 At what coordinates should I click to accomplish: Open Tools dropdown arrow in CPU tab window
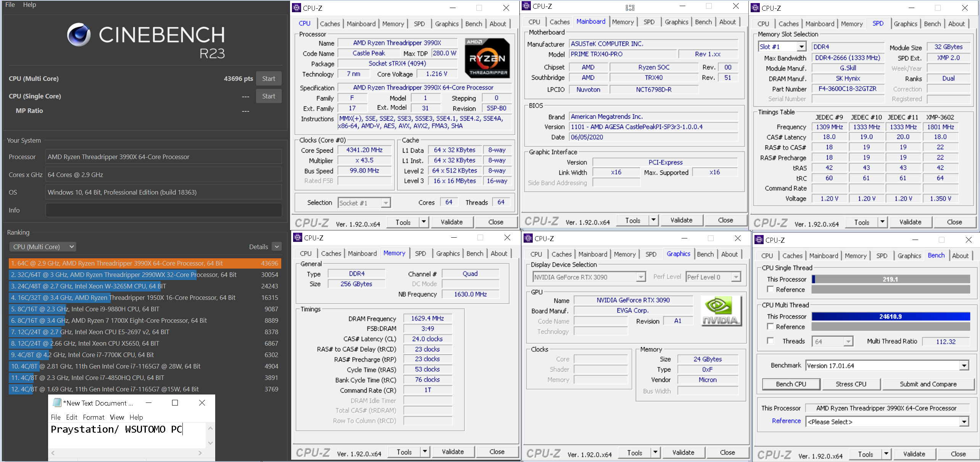(x=424, y=222)
